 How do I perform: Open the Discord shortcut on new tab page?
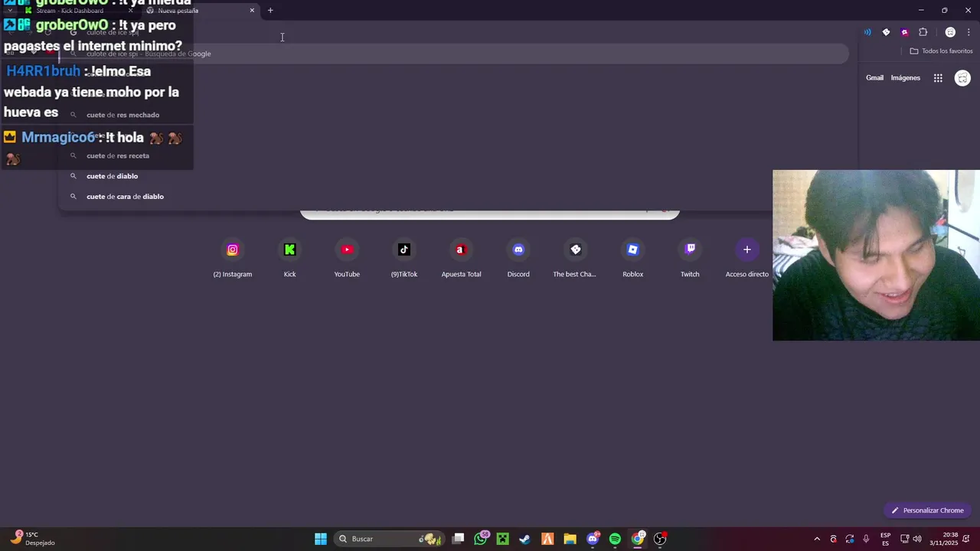(518, 259)
